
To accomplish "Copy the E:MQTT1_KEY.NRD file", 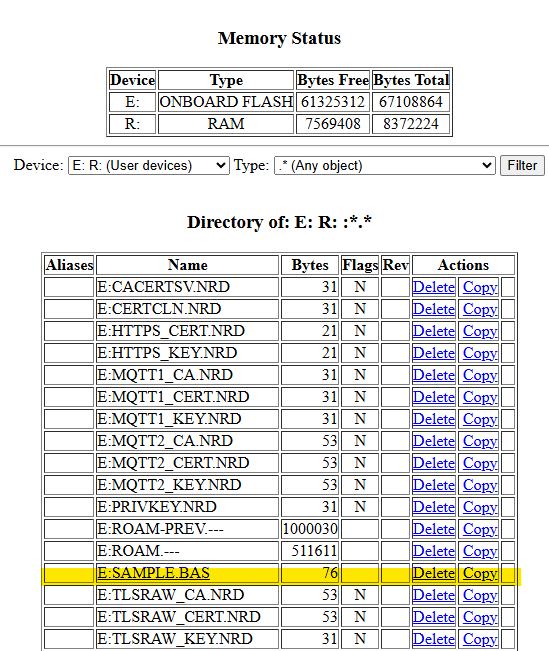I will (x=480, y=419).
